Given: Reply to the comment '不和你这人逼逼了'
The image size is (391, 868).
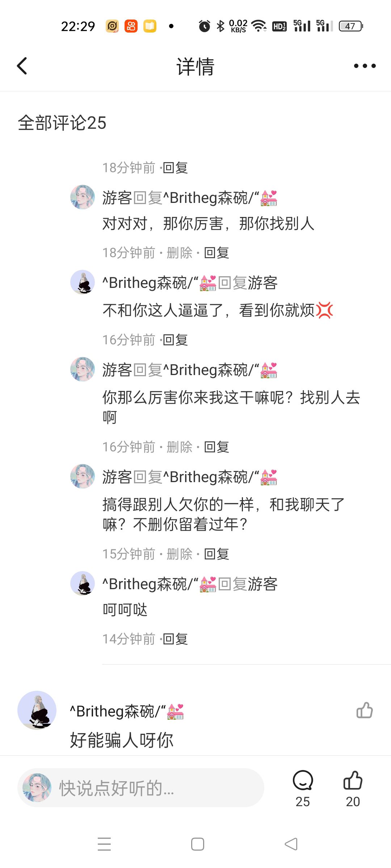Looking at the screenshot, I should [175, 340].
